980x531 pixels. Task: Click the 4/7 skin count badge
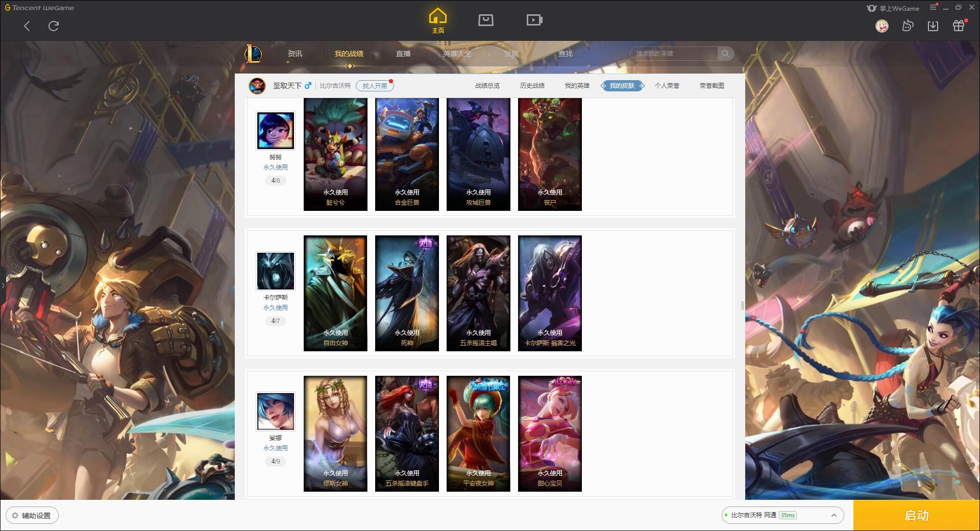[276, 321]
